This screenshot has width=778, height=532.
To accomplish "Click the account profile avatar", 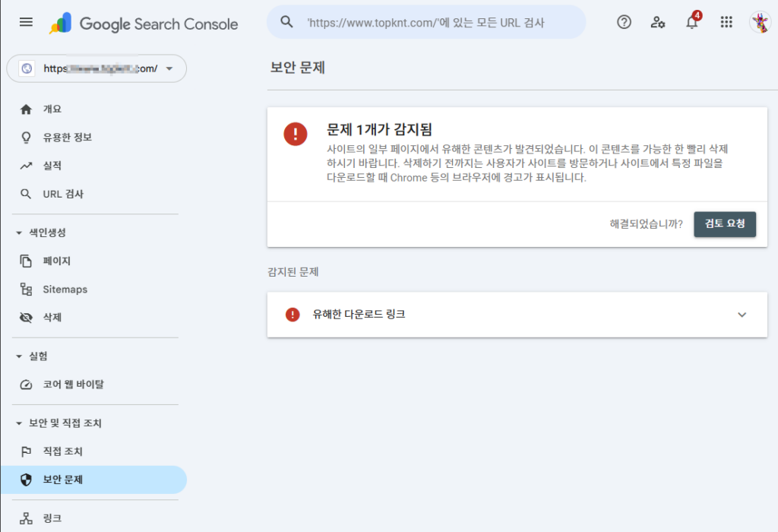I will (759, 22).
